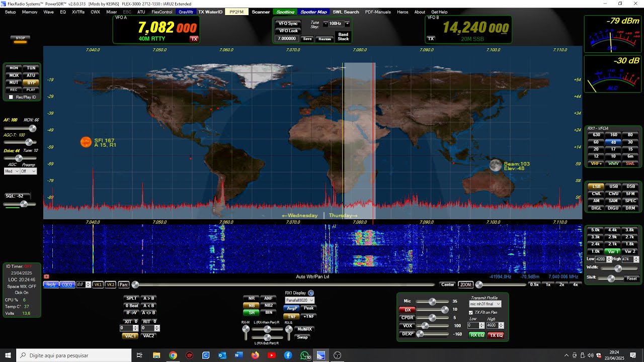Open Microsoft Word from the taskbar

click(238, 355)
